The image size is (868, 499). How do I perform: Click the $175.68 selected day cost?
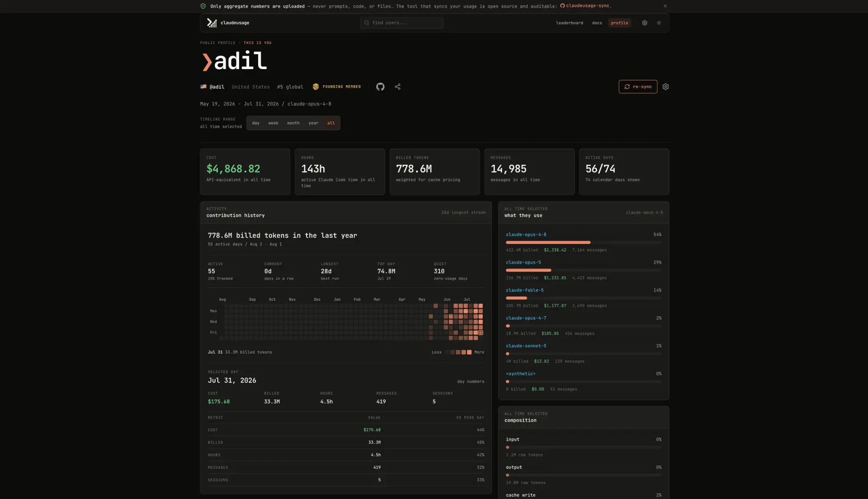(x=219, y=402)
